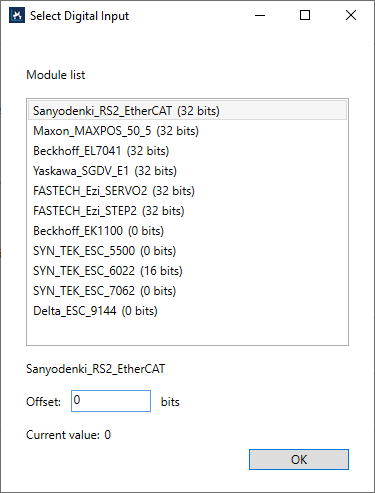This screenshot has height=493, width=375.
Task: Choose Beckhoff_EK1100 (0 bits) module
Action: pos(187,231)
